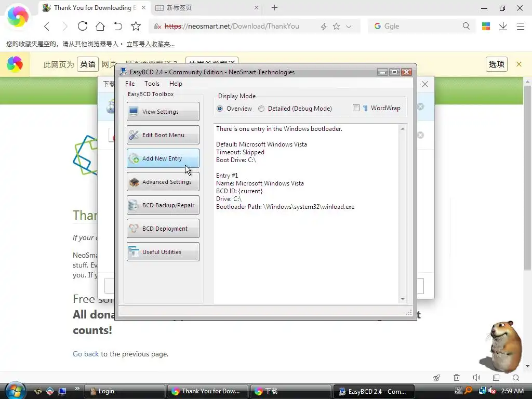Click the 选项 options button in translate bar
Screen dimensions: 532x399
tap(496, 64)
